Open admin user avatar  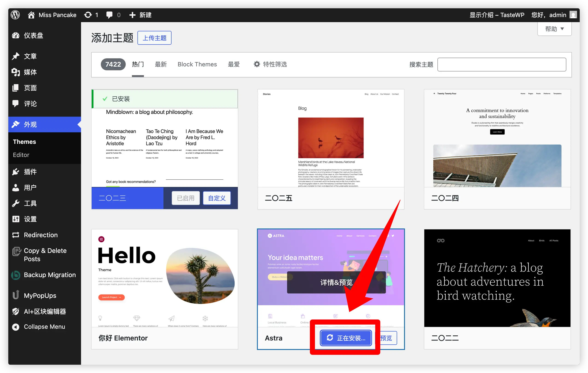pos(573,15)
